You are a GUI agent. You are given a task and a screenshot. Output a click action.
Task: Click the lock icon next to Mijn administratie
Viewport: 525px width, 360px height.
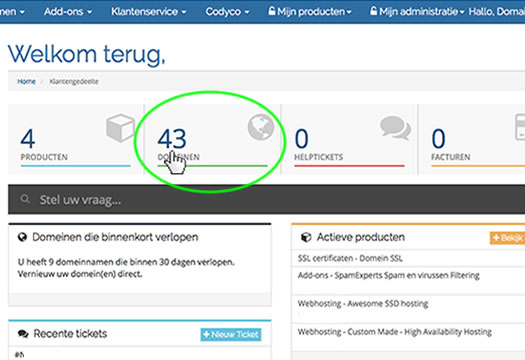[373, 11]
